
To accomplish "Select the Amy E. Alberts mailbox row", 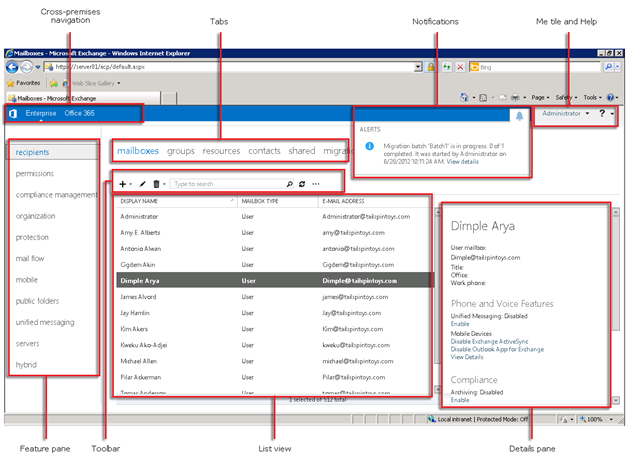I will (274, 233).
